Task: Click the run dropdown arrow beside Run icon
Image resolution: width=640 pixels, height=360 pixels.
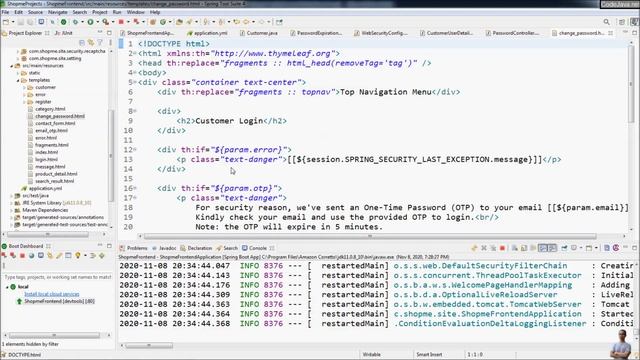Action: pos(97,22)
